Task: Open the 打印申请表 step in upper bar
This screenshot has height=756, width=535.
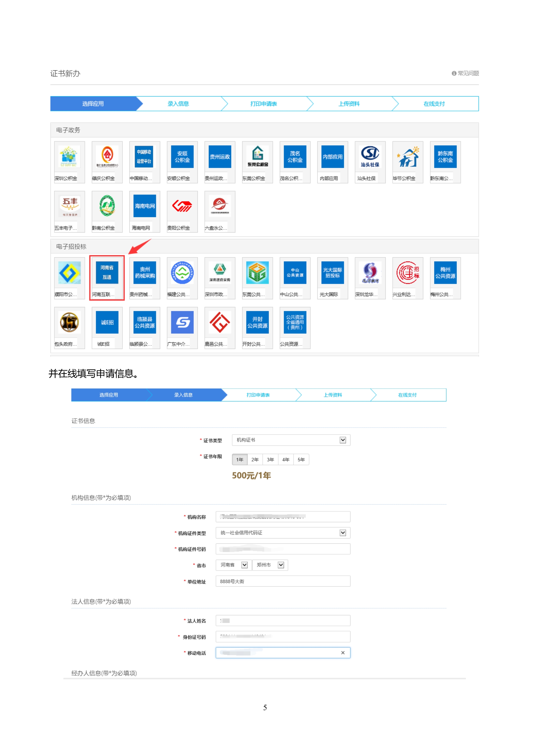Action: pos(263,104)
